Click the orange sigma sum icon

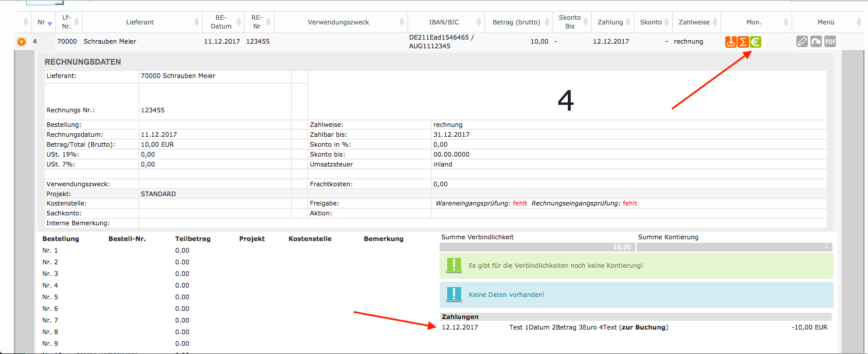click(743, 42)
